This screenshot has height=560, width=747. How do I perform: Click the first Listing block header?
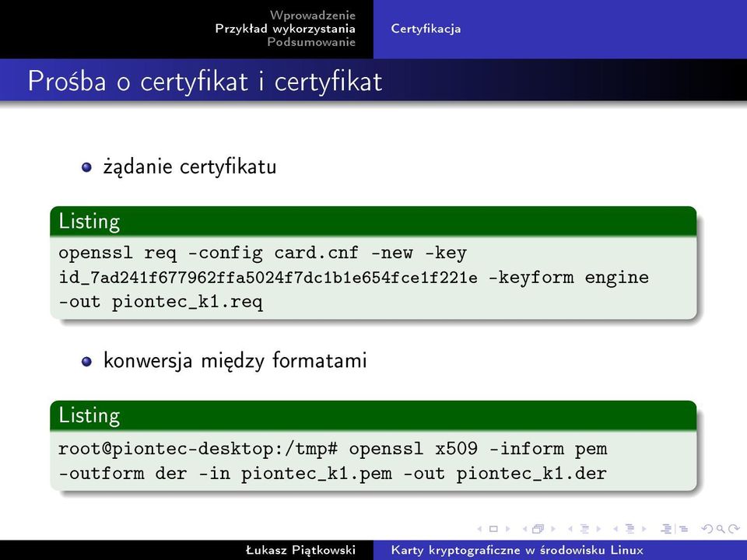[373, 222]
